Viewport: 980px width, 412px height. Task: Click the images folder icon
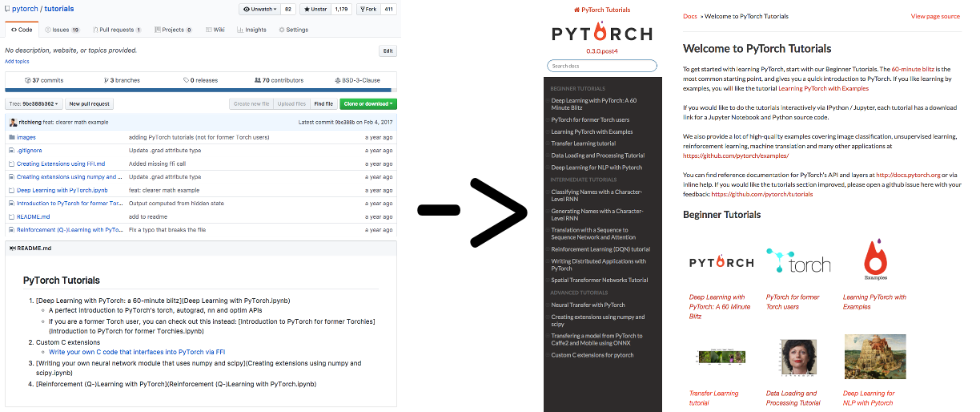coord(11,137)
